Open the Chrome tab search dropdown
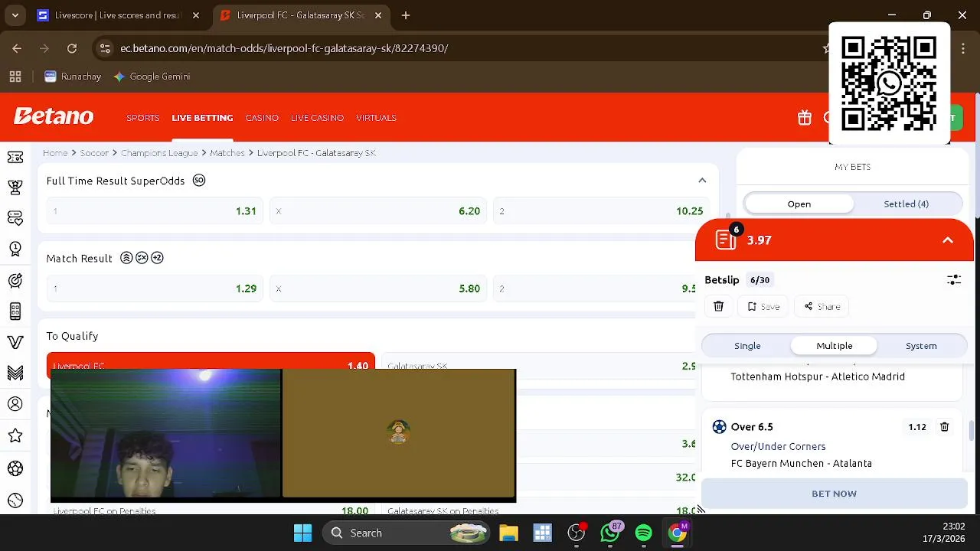 point(15,15)
